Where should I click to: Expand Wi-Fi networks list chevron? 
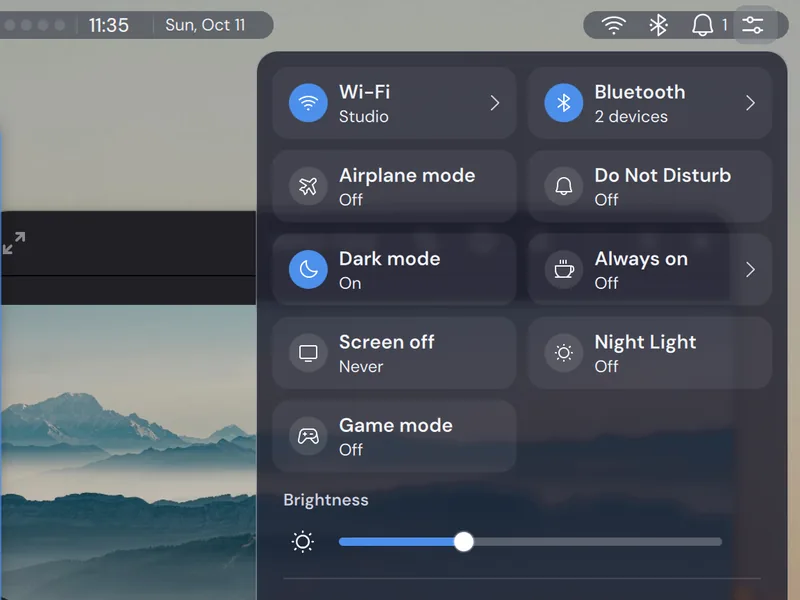495,103
